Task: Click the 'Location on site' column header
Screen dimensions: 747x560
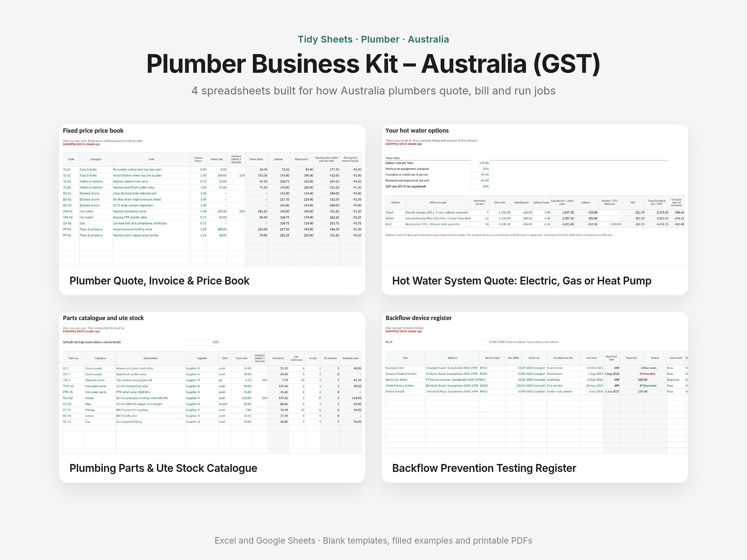Action: [563, 358]
